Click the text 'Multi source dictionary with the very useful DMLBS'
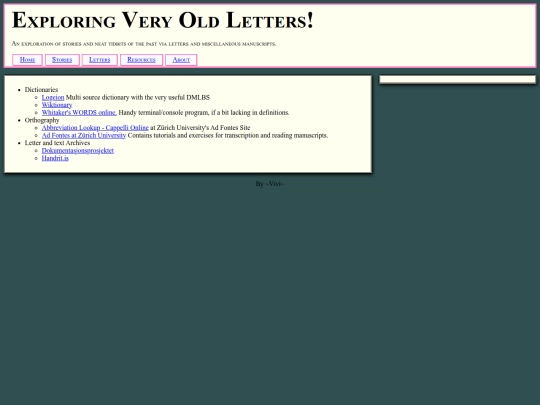Viewport: 540px width, 405px height. pos(138,97)
